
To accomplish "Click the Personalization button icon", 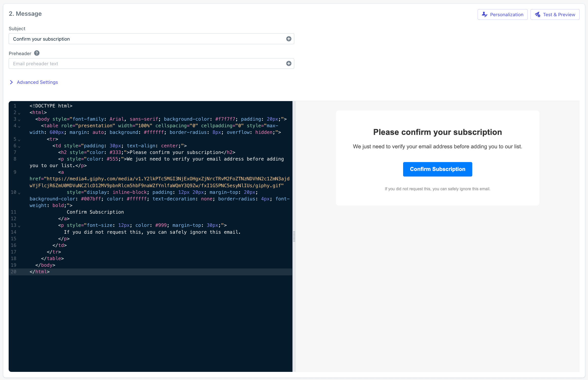I will click(485, 14).
